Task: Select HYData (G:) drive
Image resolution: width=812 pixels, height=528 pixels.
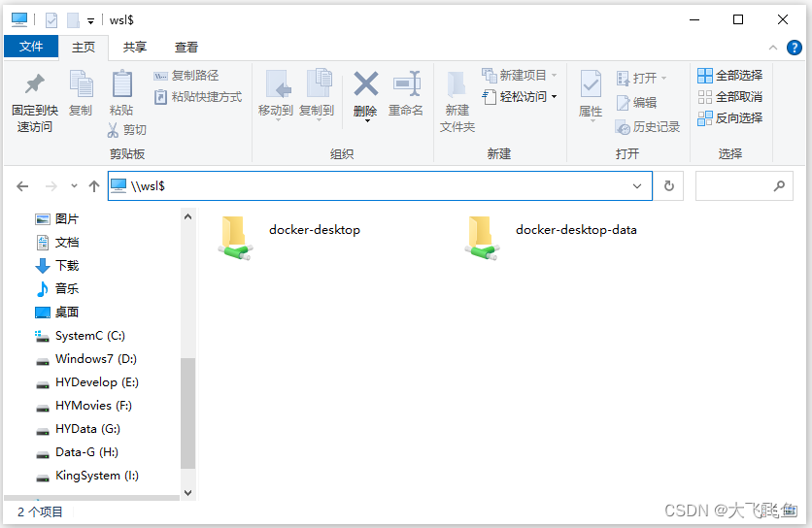Action: tap(78, 429)
